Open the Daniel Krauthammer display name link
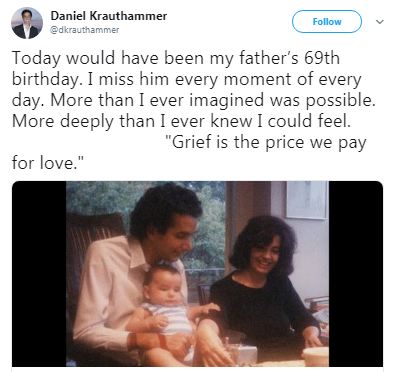This screenshot has width=398, height=372. pos(109,16)
